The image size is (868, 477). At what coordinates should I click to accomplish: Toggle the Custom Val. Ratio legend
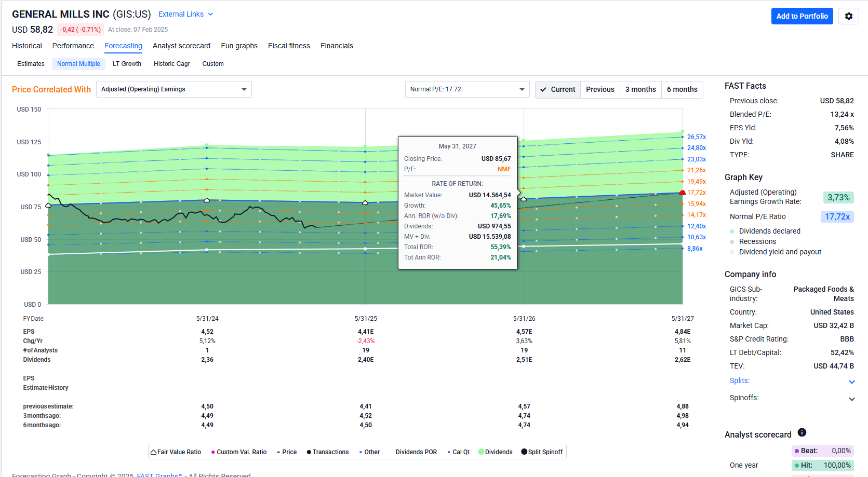click(x=238, y=452)
